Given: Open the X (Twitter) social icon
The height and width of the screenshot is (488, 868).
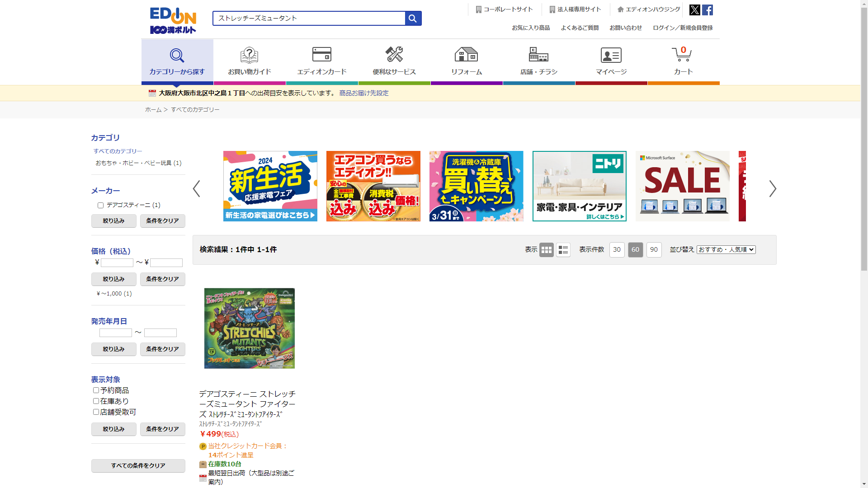Looking at the screenshot, I should pos(694,10).
